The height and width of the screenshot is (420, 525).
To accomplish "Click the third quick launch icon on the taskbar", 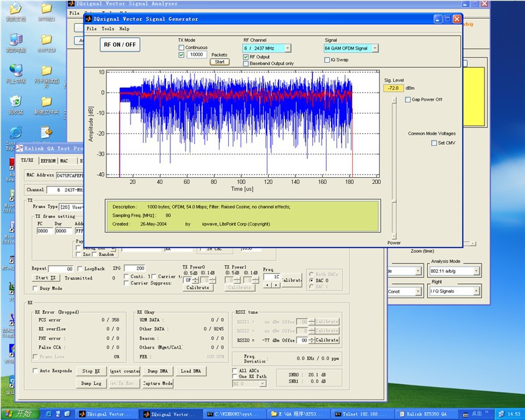I will pos(67,414).
